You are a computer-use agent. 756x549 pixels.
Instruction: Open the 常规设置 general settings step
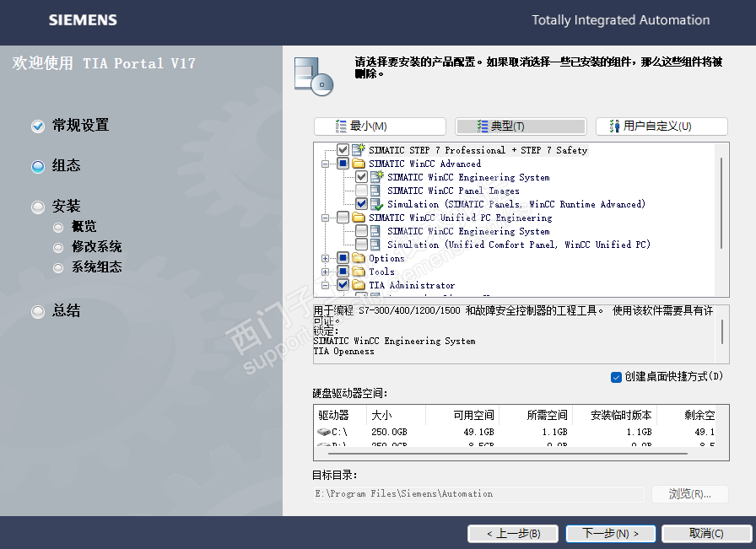[70, 126]
